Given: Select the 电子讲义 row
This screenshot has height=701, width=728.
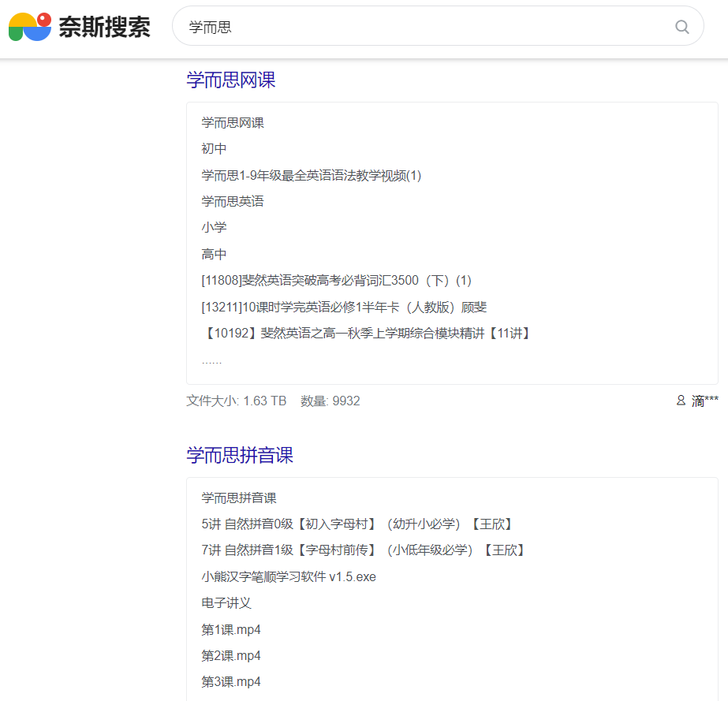Looking at the screenshot, I should click(x=226, y=603).
